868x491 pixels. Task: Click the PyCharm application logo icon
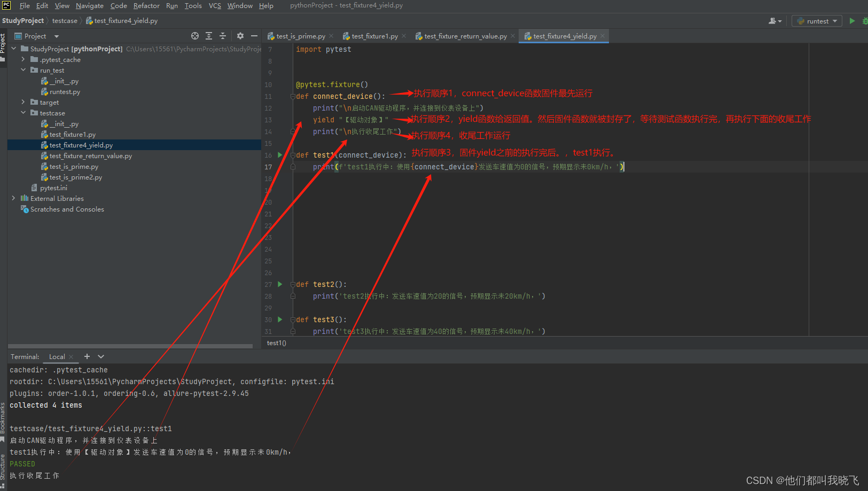point(6,5)
